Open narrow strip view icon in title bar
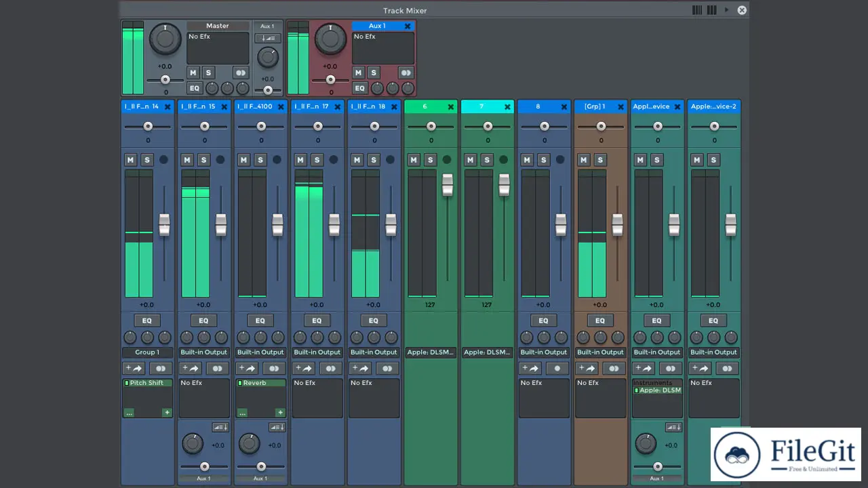Screen dimensions: 868x488 pyautogui.click(x=697, y=10)
